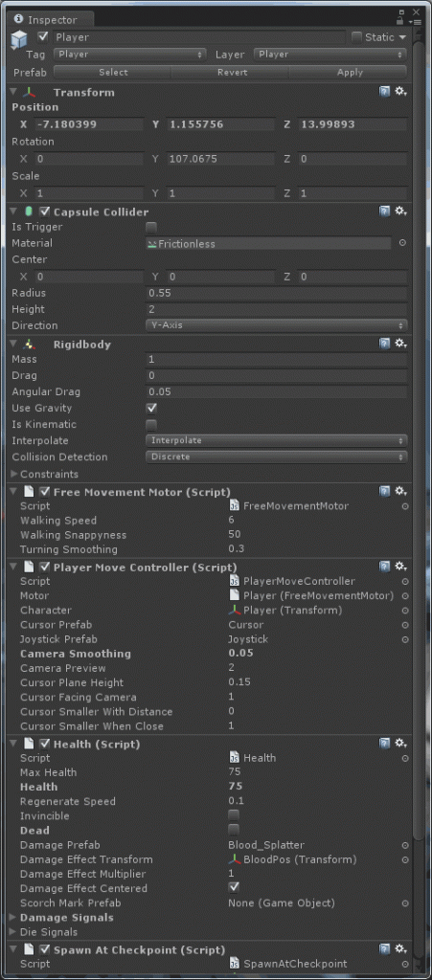432x980 pixels.
Task: Open the Direction Y-Axis dropdown
Action: 276,325
